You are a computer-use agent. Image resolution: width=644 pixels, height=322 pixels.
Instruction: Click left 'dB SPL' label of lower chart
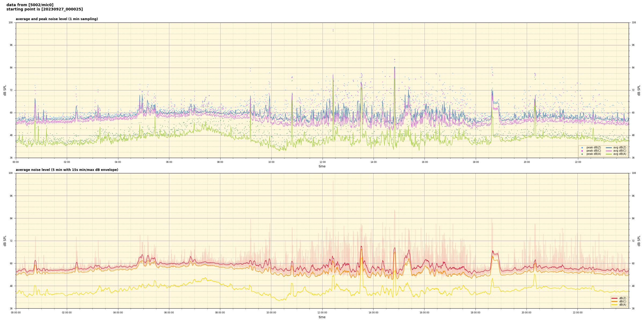coord(5,241)
